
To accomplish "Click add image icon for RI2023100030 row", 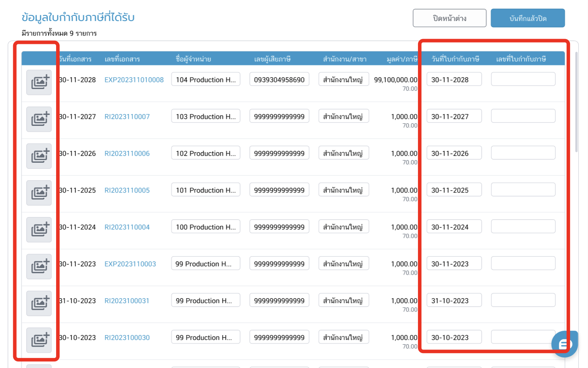I will (39, 340).
